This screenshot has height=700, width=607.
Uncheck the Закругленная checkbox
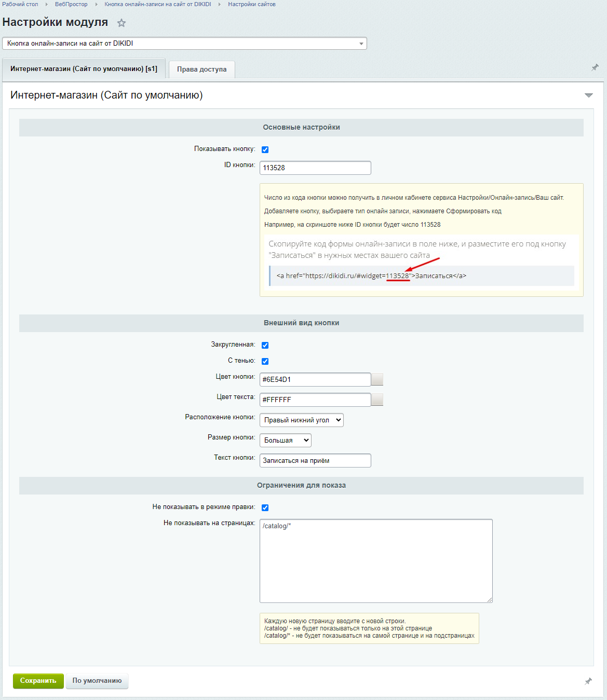[x=265, y=345]
